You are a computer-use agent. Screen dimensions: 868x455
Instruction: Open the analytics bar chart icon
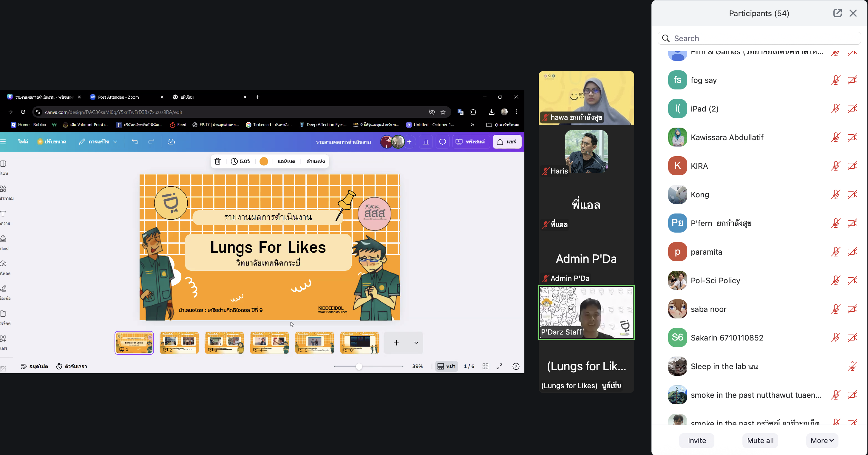tap(426, 142)
